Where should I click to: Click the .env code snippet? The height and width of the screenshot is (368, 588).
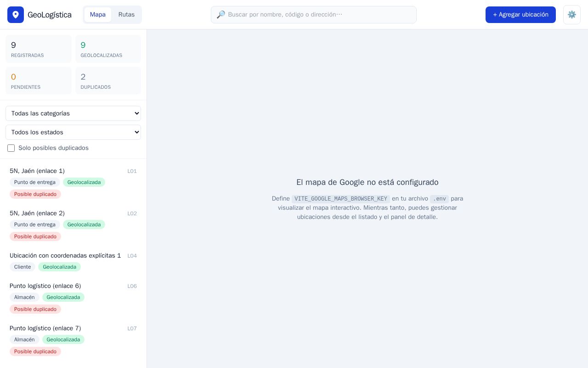(440, 199)
